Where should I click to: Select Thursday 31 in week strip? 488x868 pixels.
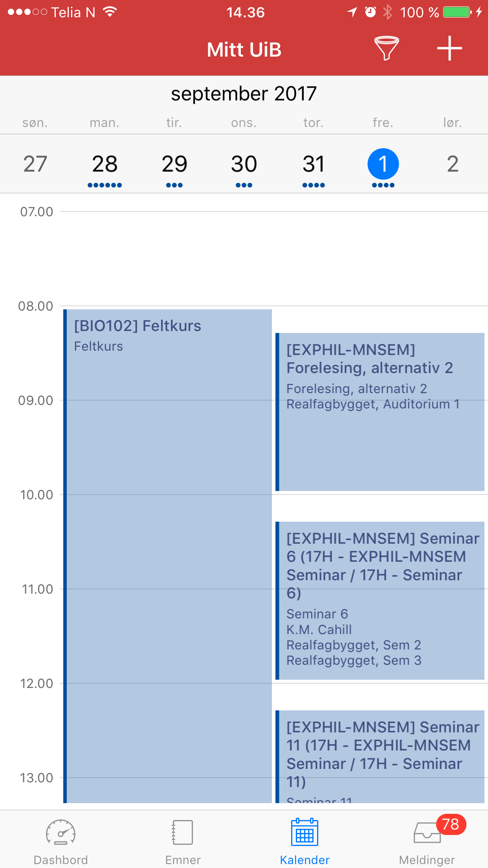click(313, 164)
